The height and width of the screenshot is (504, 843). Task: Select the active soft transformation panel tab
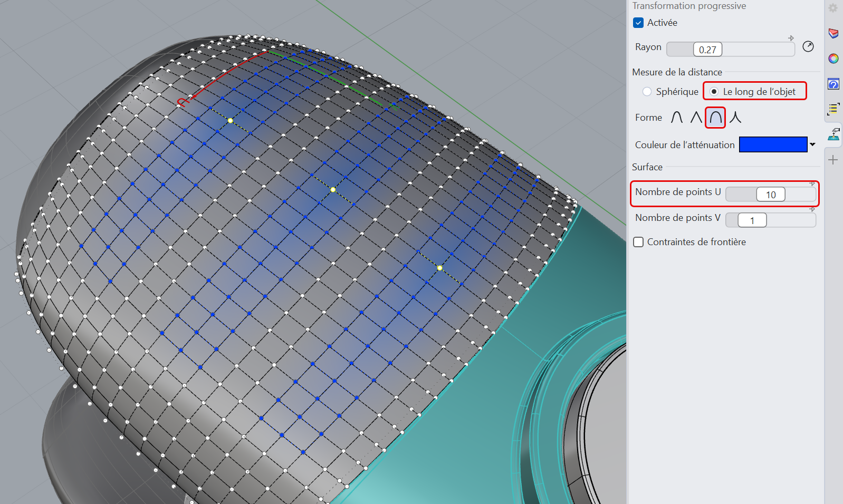click(x=834, y=134)
